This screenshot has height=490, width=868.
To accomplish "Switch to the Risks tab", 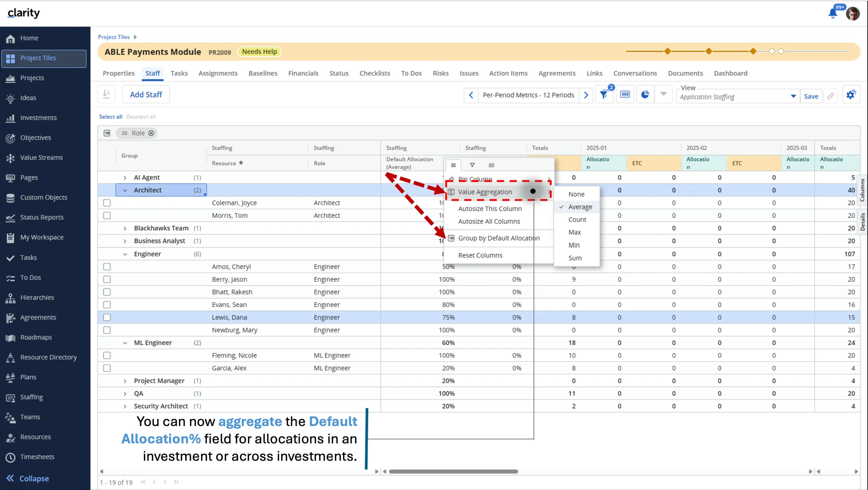I will (440, 73).
